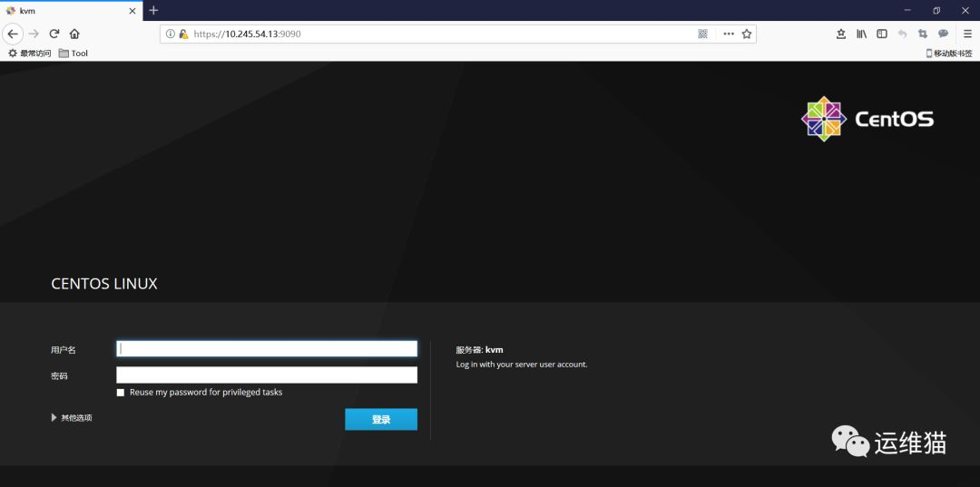Click 'Log in with your server user account.' text
The width and height of the screenshot is (980, 487).
(522, 364)
